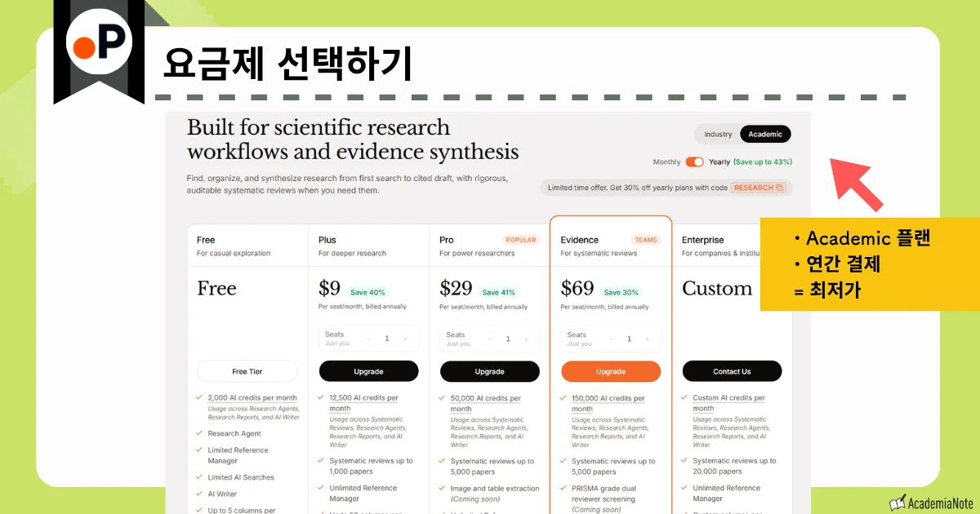Viewport: 980px width, 514px height.
Task: Click the Save 30% badge
Action: [x=621, y=292]
